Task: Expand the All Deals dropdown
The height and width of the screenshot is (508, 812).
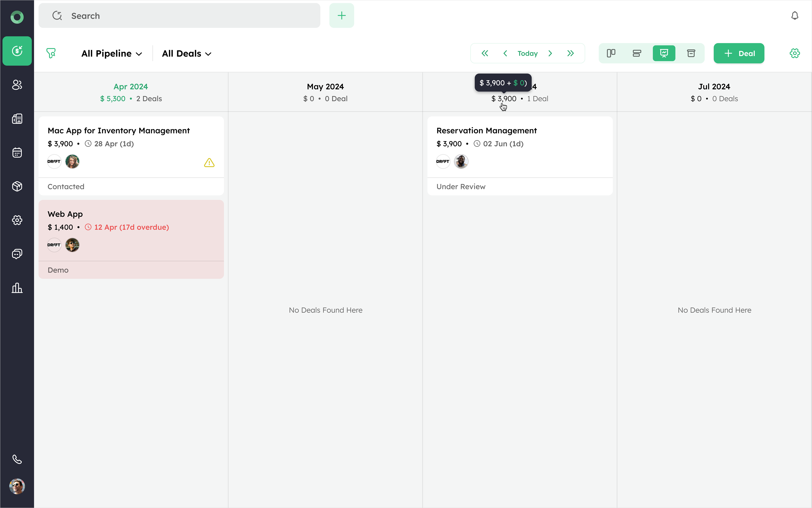Action: click(187, 53)
